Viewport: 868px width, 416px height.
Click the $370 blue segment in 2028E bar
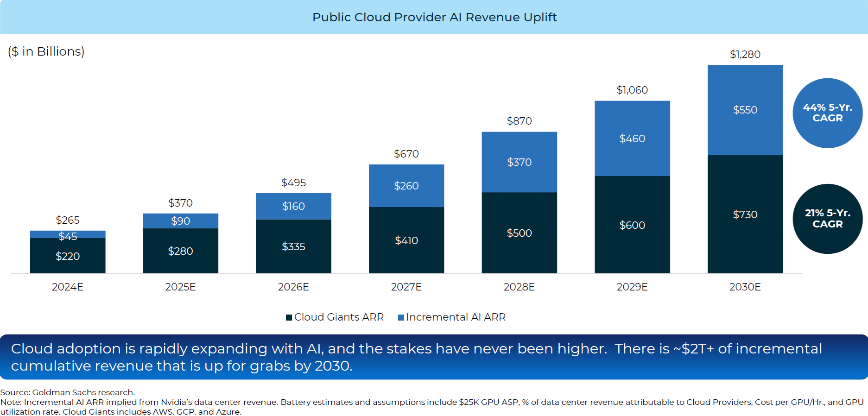click(x=519, y=162)
